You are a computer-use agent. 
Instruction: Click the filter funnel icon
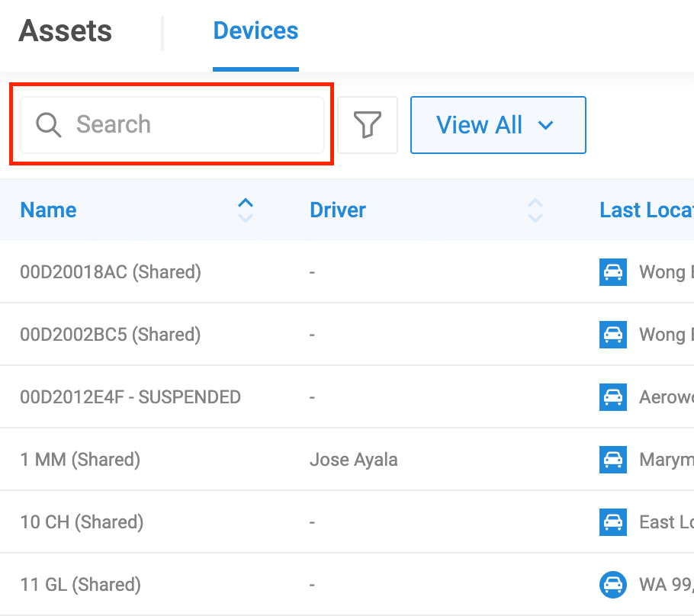pos(368,124)
